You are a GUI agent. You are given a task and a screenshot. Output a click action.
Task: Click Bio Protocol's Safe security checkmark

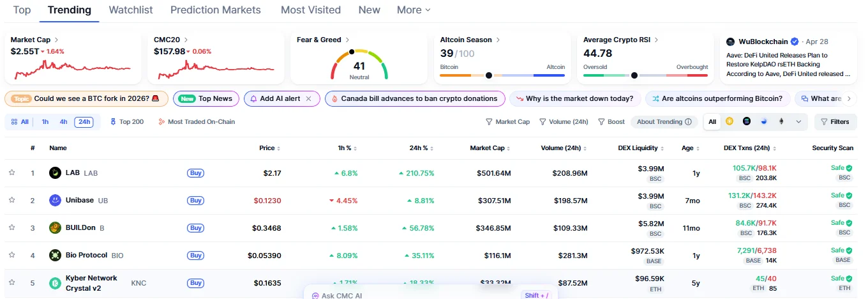[849, 250]
